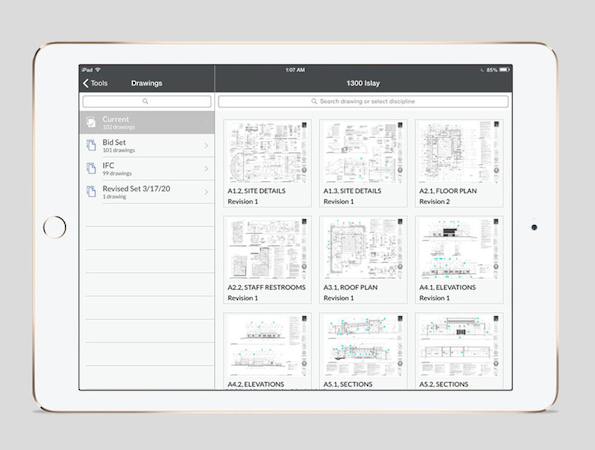Screen dimensions: 595x450
Task: Tap the battery indicator in status bar
Action: pyautogui.click(x=504, y=70)
